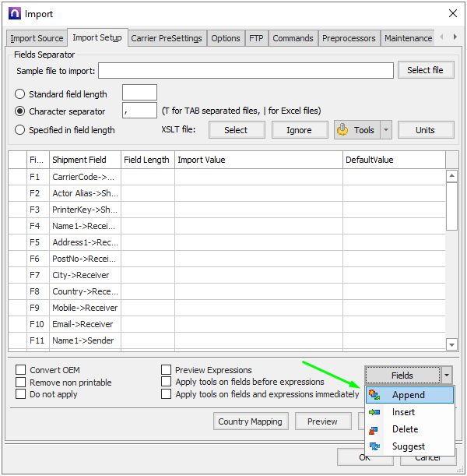
Task: Click the Insert icon in Fields menu
Action: tap(375, 412)
